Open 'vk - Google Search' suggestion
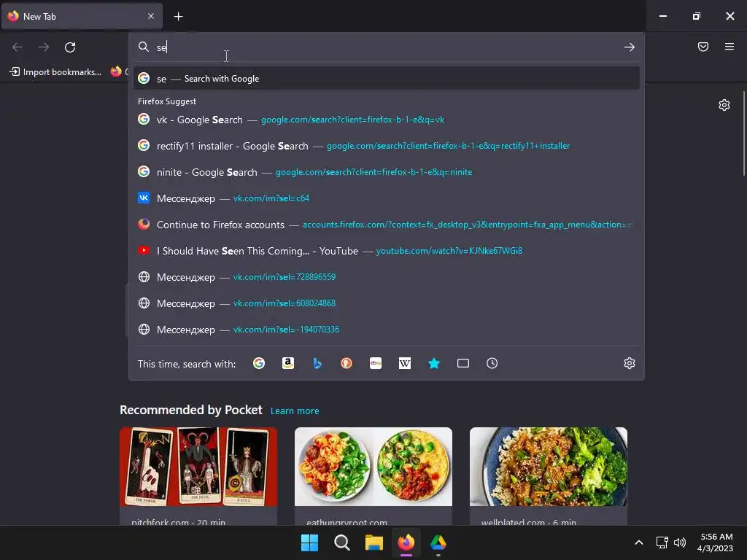Viewport: 747px width, 560px height. [x=387, y=120]
